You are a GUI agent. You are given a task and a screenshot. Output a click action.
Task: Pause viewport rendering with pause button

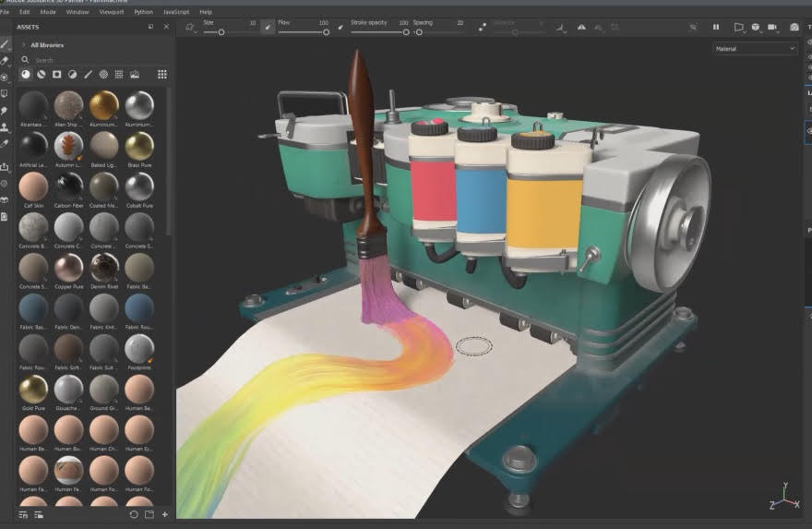coord(716,27)
